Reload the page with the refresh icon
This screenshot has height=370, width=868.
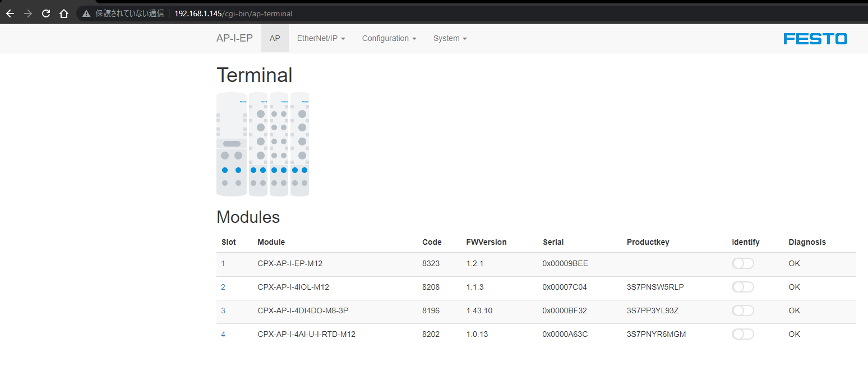46,13
